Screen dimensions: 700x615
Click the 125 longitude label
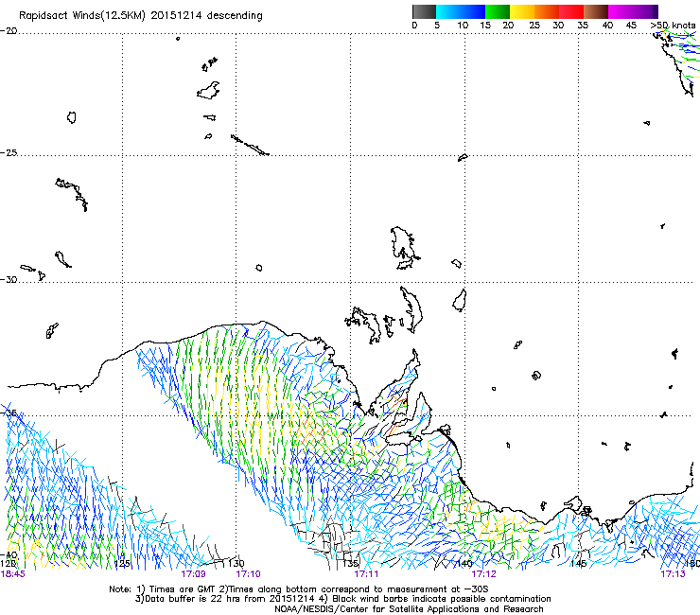click(122, 564)
